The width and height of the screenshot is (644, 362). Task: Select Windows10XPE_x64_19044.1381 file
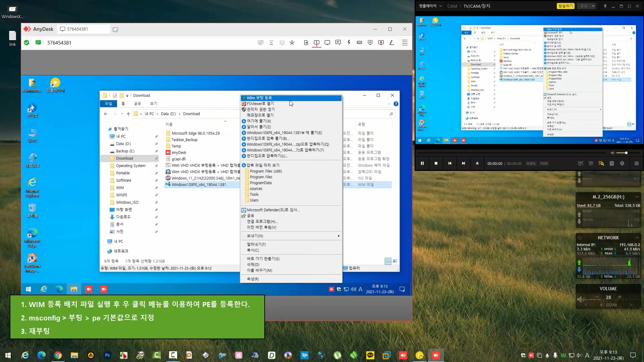click(199, 185)
